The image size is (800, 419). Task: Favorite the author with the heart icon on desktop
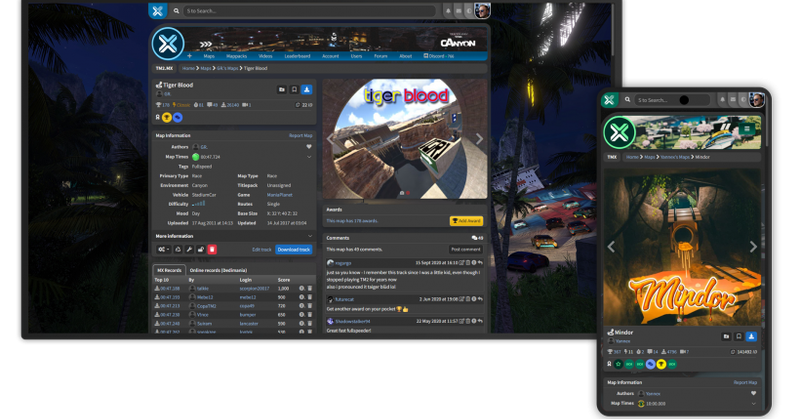(x=309, y=146)
